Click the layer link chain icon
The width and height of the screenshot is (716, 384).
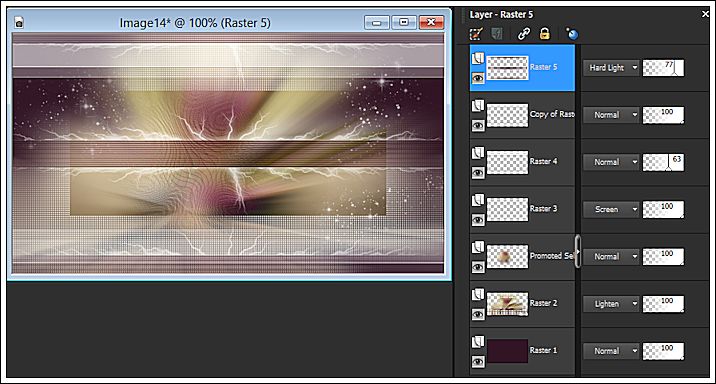(x=524, y=34)
